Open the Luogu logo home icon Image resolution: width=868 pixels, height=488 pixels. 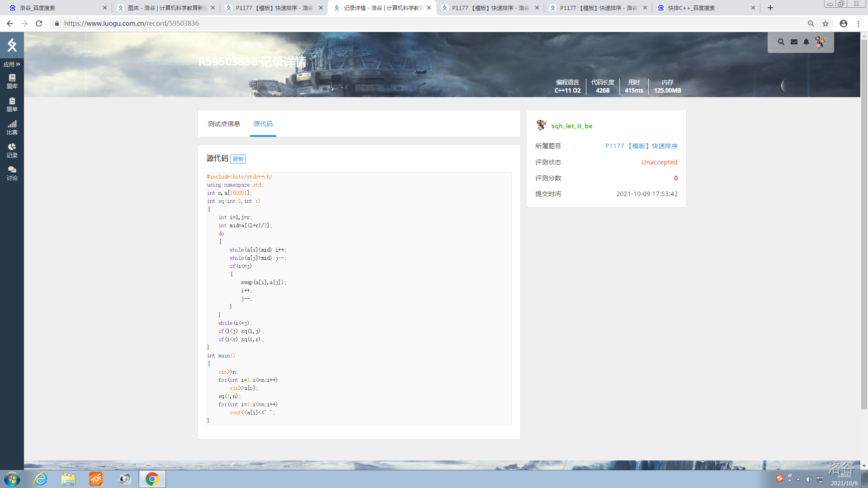(x=12, y=45)
